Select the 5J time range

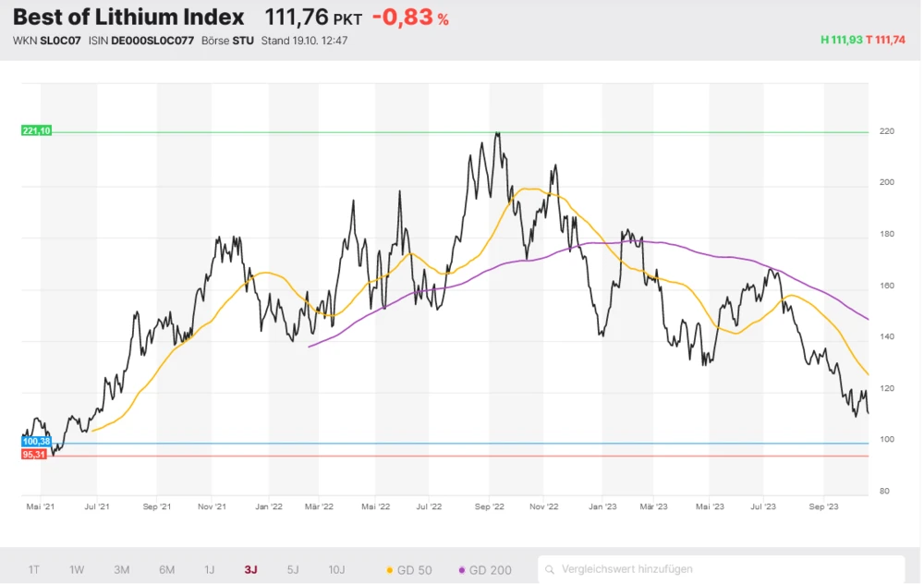tap(293, 569)
